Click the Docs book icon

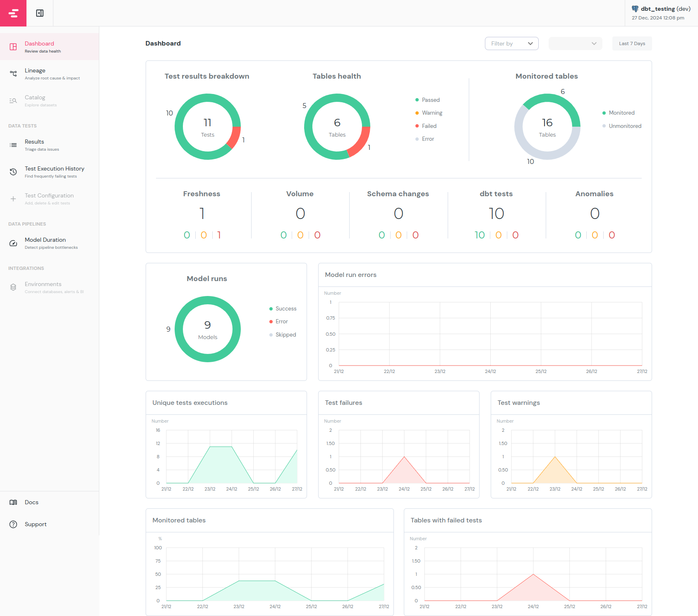tap(13, 502)
